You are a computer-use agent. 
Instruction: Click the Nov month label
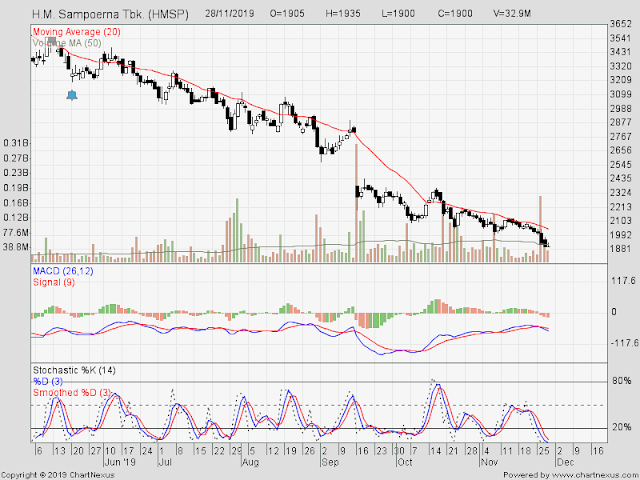(489, 462)
